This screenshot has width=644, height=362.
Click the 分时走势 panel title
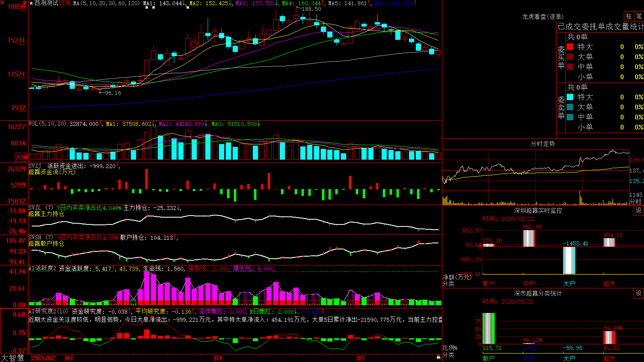[543, 144]
